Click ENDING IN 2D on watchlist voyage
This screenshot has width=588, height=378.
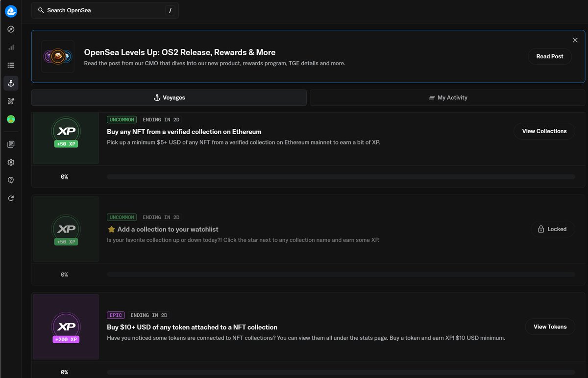[161, 217]
